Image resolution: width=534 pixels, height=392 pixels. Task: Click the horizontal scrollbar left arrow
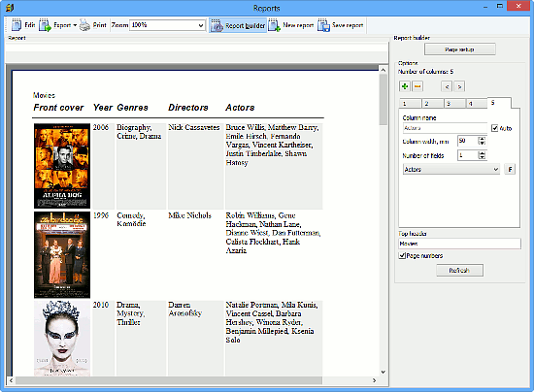[11, 380]
